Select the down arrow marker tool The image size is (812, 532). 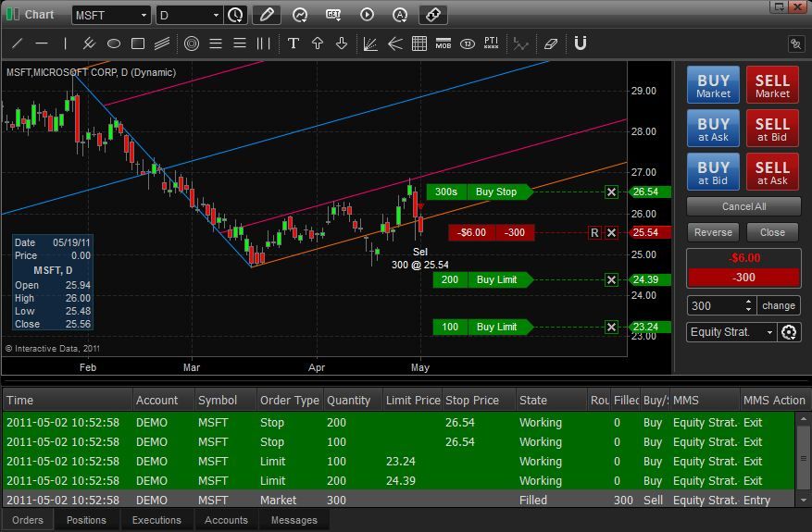(342, 44)
